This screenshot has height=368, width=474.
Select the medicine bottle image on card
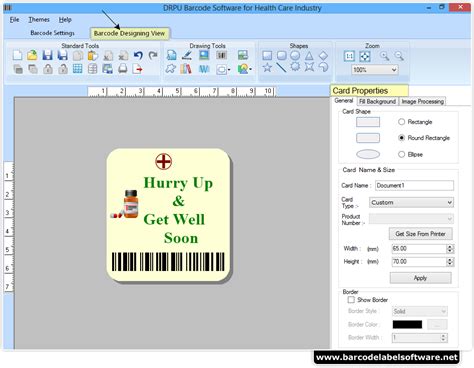pyautogui.click(x=125, y=204)
